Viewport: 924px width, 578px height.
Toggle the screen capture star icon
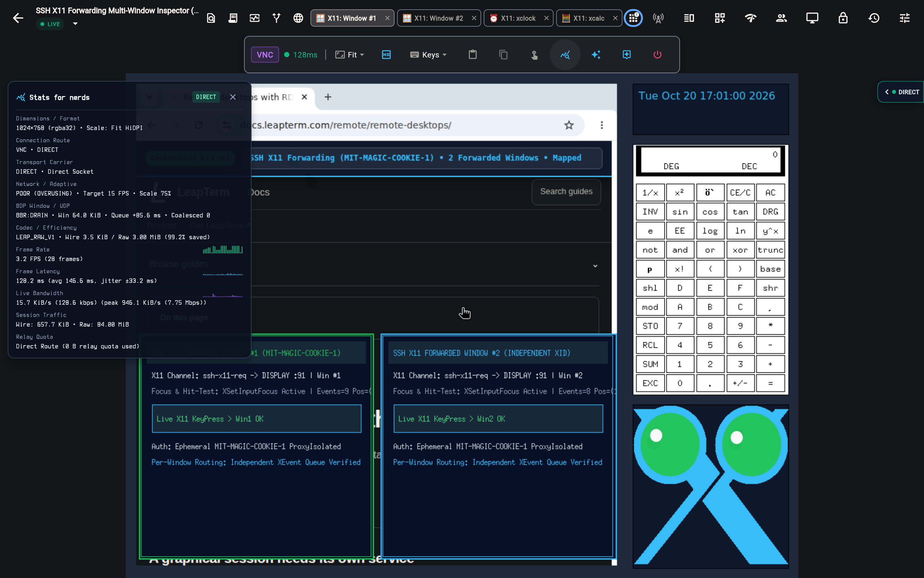627,55
